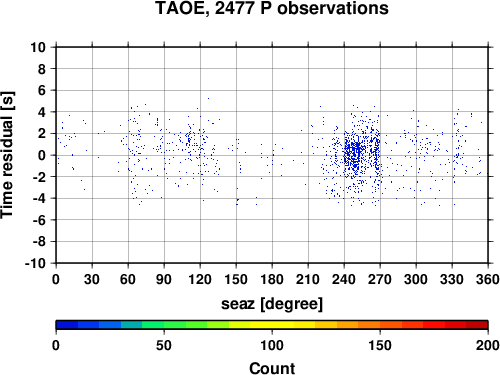Click the y-axis tick label -10
This screenshot has height=375, width=500.
coord(36,263)
